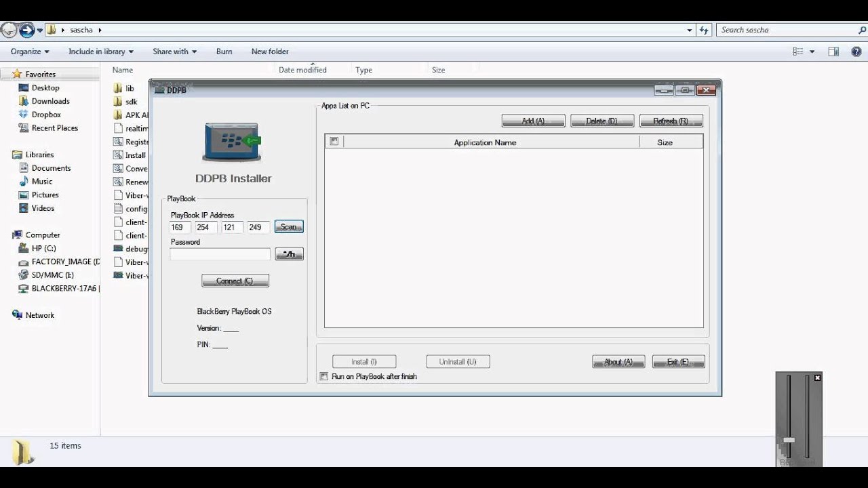Screen dimensions: 868x488
Task: Open Explorer help question mark icon
Action: coord(856,52)
